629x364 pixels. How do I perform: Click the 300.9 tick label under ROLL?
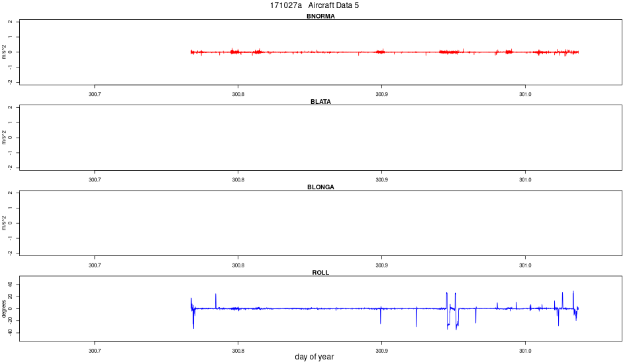coord(381,350)
